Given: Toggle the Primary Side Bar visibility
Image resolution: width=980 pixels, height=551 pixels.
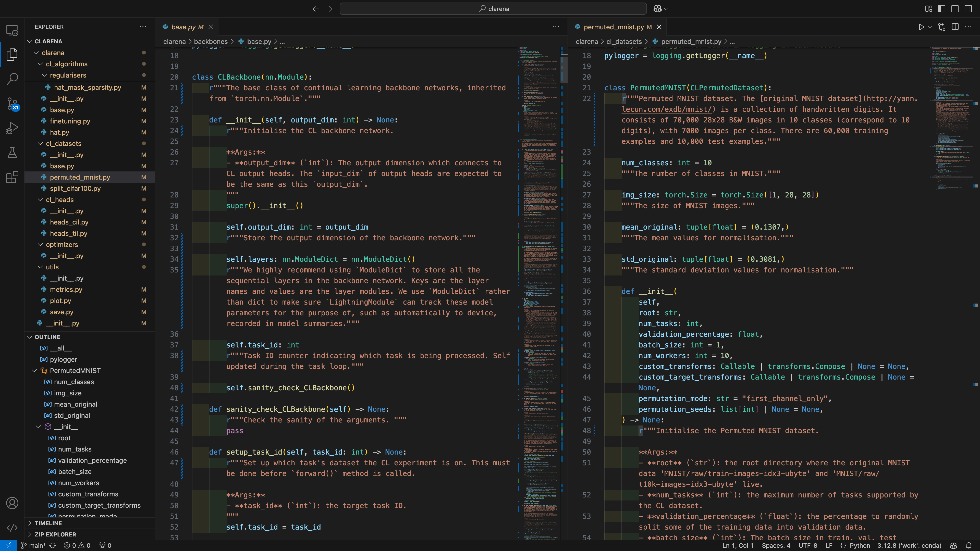Looking at the screenshot, I should (x=941, y=9).
